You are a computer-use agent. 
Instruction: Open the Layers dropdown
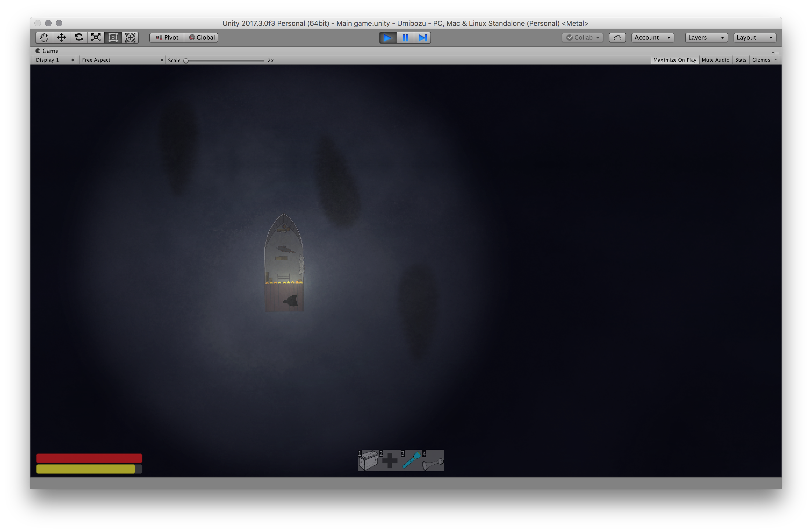point(706,38)
